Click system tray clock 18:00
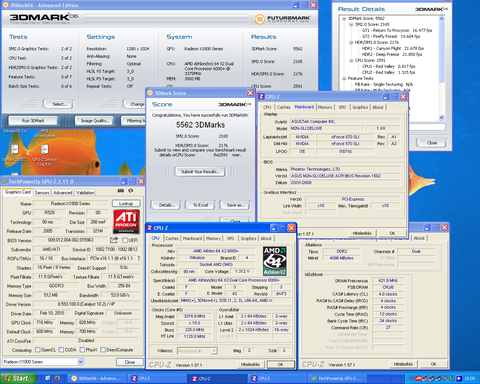Screen dimensions: 480x384 pyautogui.click(x=469, y=378)
